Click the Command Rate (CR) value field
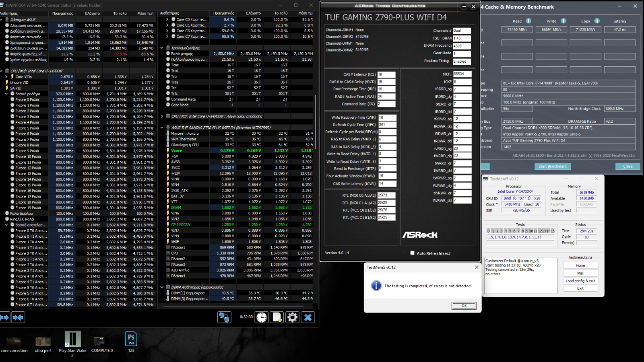Screen dimensions: 644x362 click(386, 104)
